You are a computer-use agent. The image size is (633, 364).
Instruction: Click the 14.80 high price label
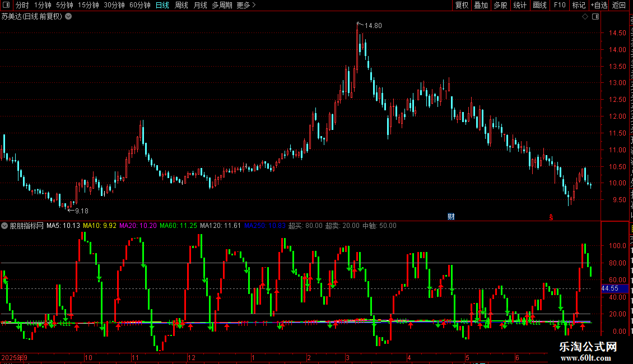(373, 25)
